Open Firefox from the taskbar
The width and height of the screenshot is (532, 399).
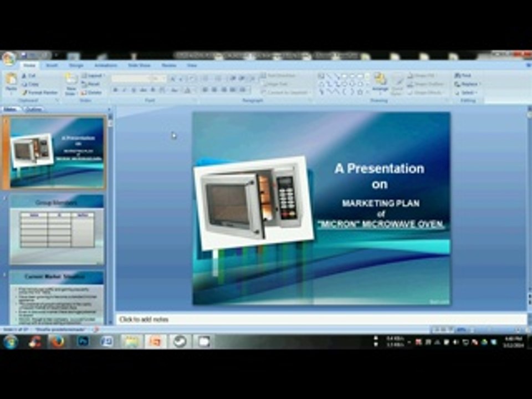58,341
